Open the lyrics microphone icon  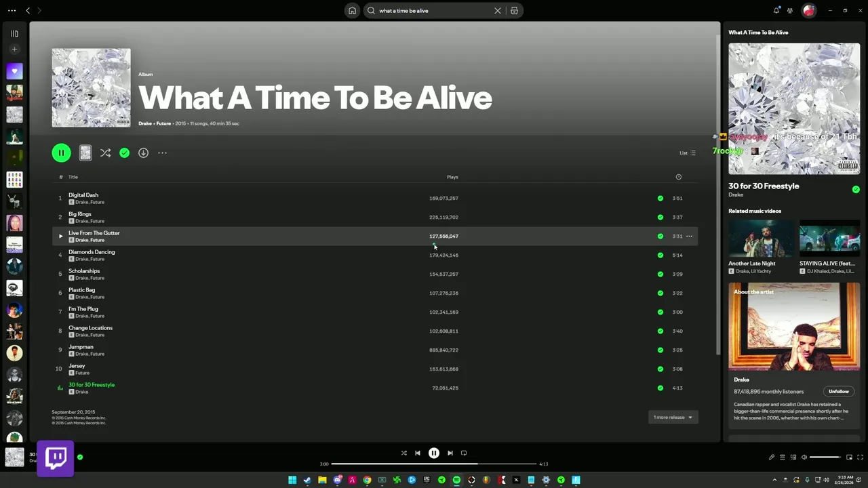pyautogui.click(x=772, y=457)
